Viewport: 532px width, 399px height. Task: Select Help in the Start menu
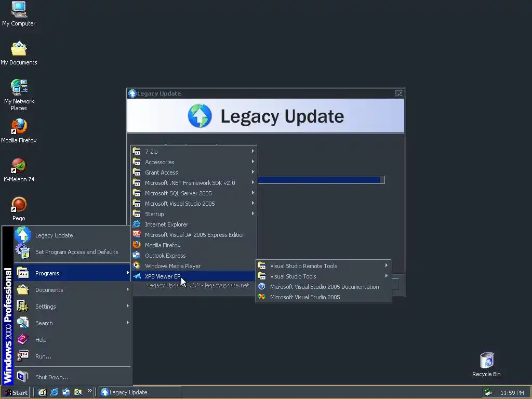[72, 340]
